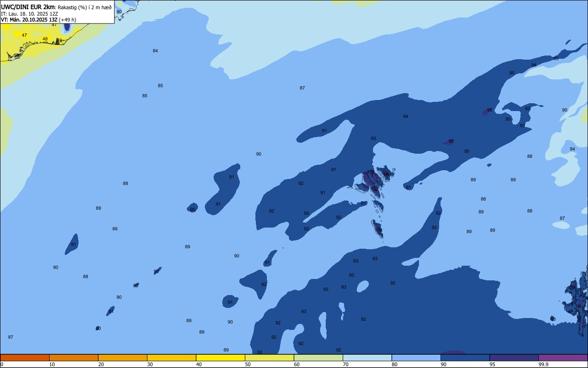Click the 10–20 orange legend swatch
Screen dimensions: 588x368
(73, 357)
